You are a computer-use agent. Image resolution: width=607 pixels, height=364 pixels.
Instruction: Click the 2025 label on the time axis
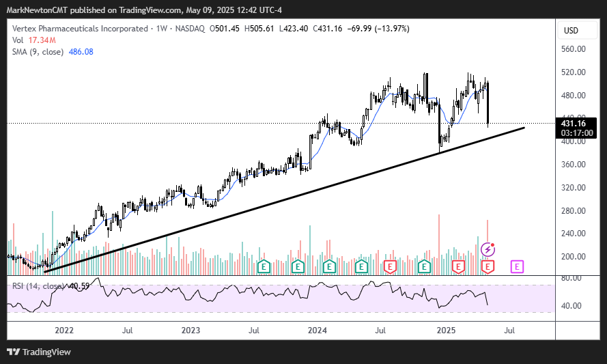coord(446,331)
